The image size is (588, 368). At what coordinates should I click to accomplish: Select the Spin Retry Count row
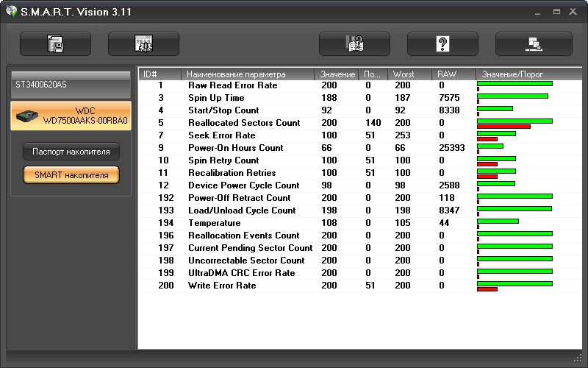pyautogui.click(x=360, y=160)
